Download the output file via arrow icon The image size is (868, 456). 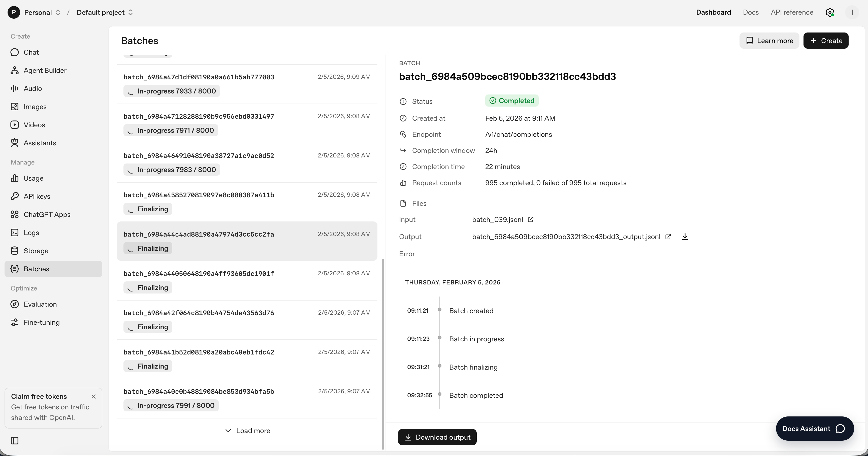point(685,237)
